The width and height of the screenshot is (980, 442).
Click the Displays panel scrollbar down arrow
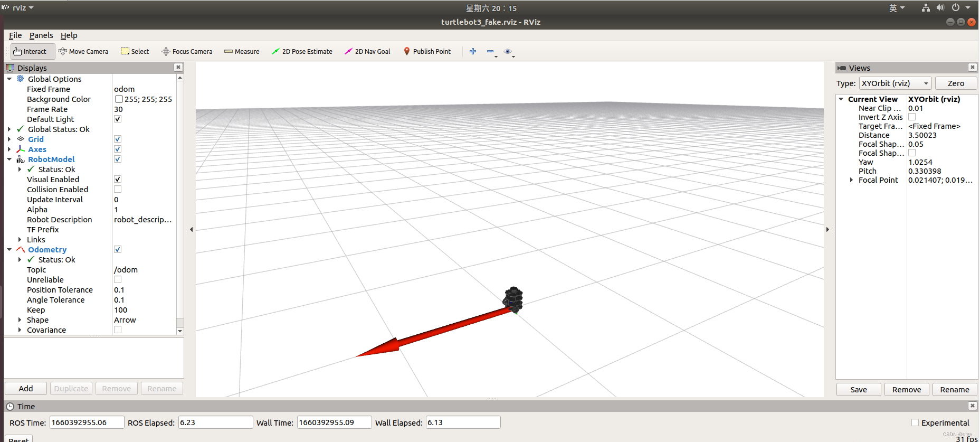pyautogui.click(x=180, y=331)
